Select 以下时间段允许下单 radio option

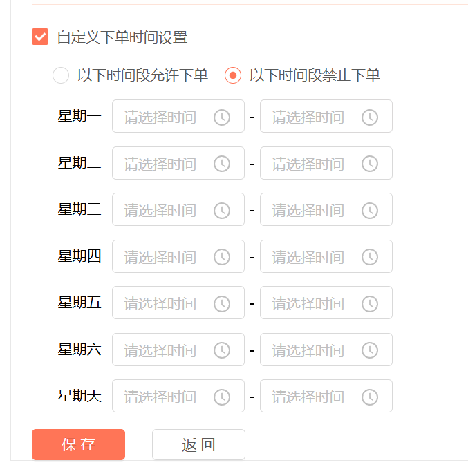[61, 75]
